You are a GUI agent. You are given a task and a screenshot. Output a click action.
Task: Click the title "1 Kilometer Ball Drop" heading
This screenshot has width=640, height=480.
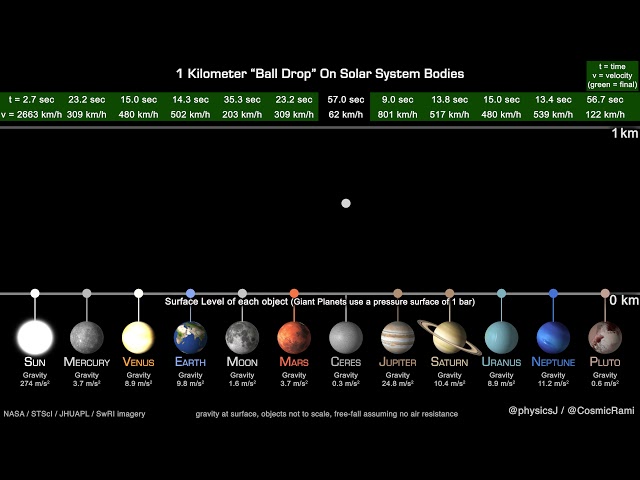320,74
